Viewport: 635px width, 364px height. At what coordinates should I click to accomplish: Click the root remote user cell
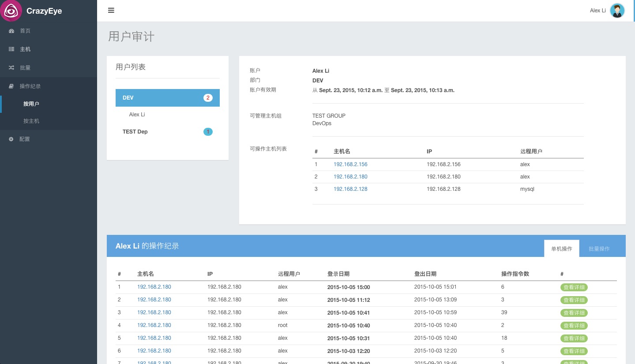click(283, 325)
